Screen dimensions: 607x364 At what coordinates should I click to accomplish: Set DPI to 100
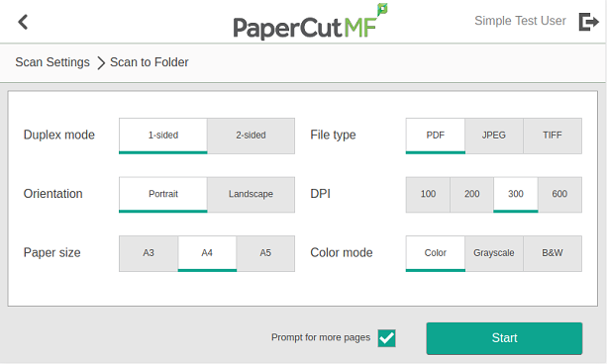pos(428,195)
